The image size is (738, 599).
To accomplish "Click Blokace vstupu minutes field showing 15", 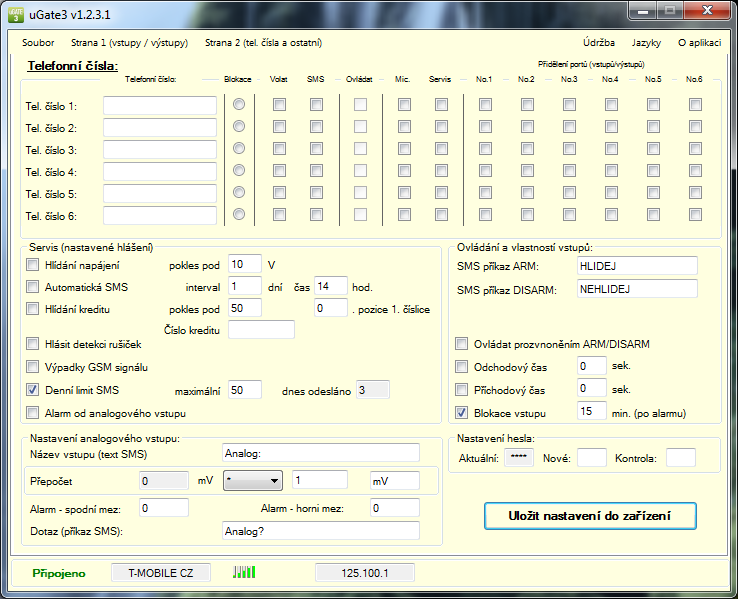I will tap(592, 411).
